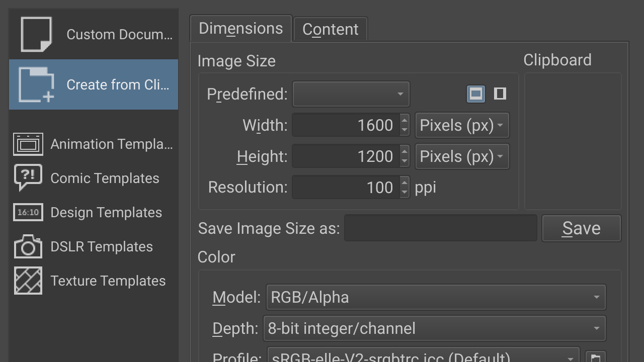Open Animation Templates icon
Screen dimensions: 644x362
tap(28, 144)
